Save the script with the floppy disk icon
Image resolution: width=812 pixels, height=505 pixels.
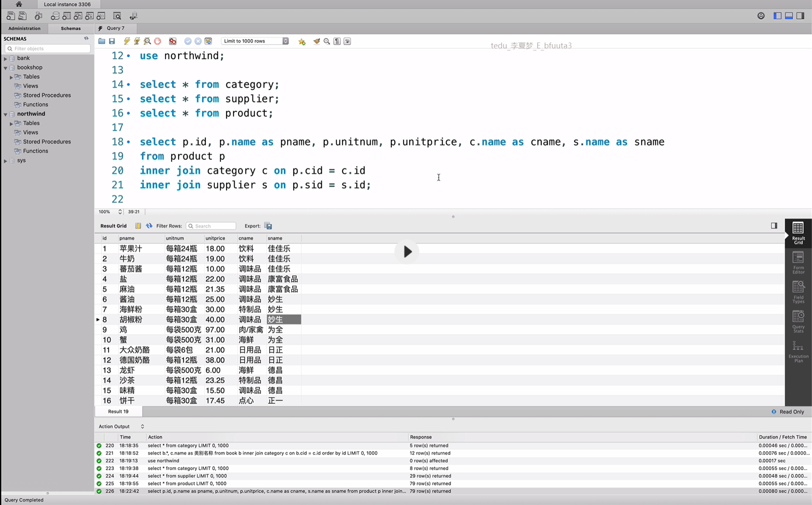(x=112, y=41)
